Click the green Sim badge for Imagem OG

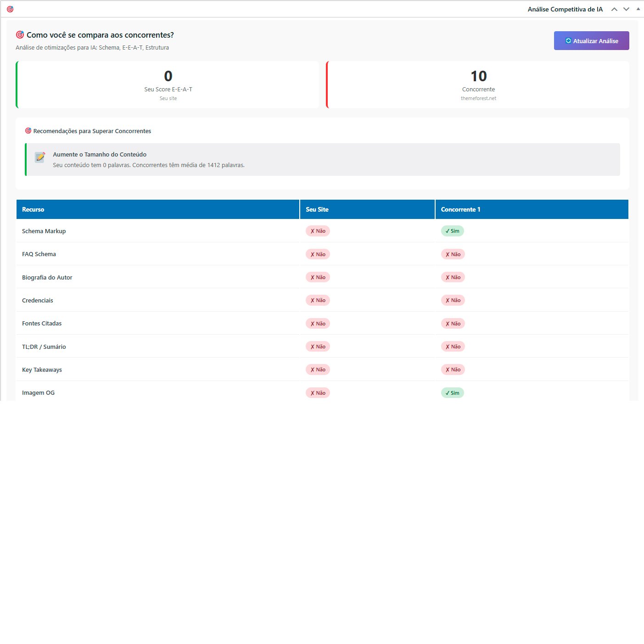(453, 393)
